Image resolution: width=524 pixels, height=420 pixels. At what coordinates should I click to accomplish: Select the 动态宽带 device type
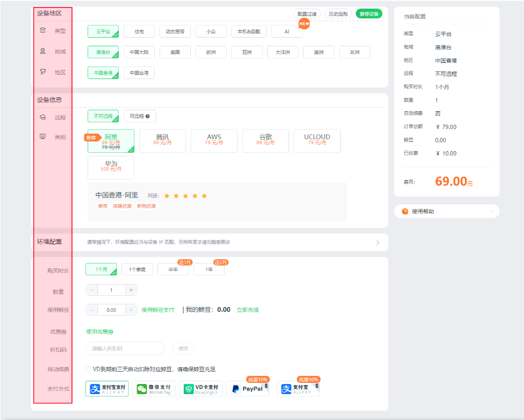[175, 31]
